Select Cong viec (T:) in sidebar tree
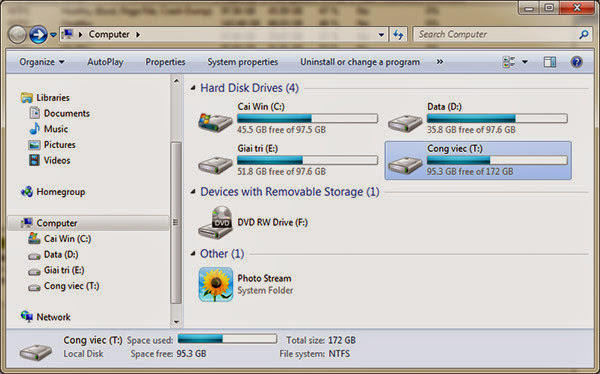 point(64,286)
